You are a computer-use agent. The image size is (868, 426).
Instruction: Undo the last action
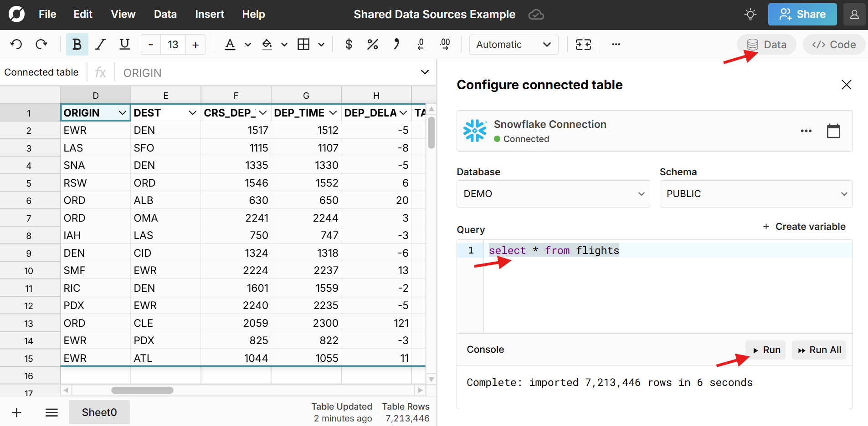(x=16, y=44)
